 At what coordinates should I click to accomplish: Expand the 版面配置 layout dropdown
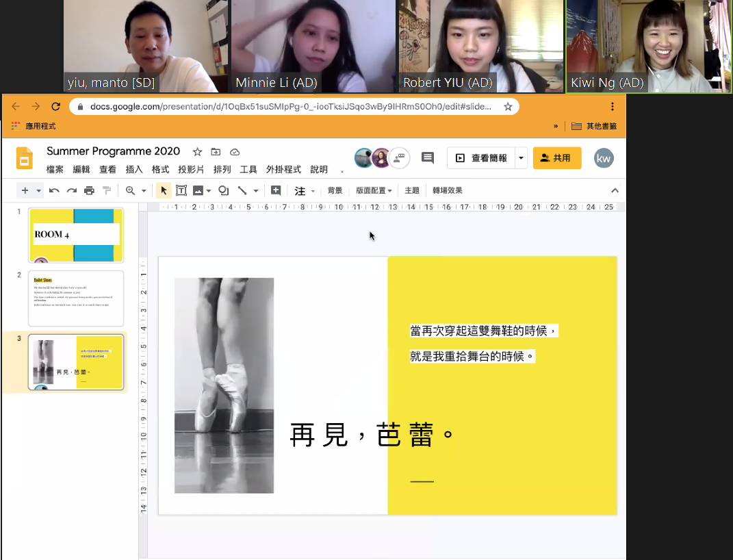(x=374, y=191)
